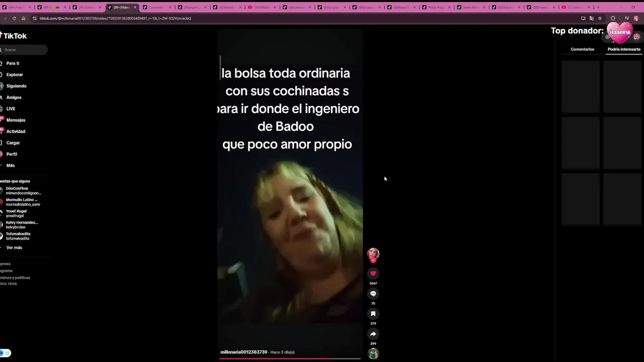The width and height of the screenshot is (644, 362).
Task: Close the active TikTok video tab
Action: coord(135,7)
